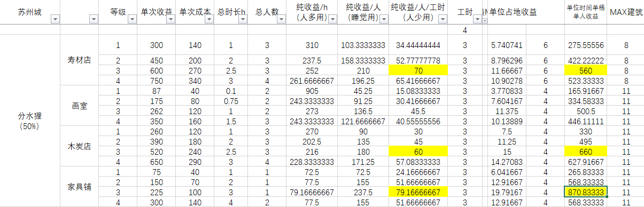The width and height of the screenshot is (644, 207).
Task: Select the cell containing 52.77777778
Action: pyautogui.click(x=418, y=60)
